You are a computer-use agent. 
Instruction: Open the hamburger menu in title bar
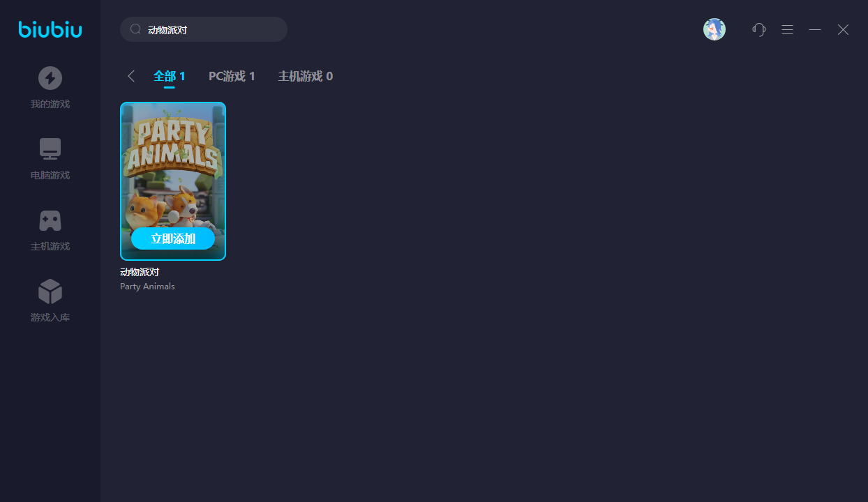787,29
